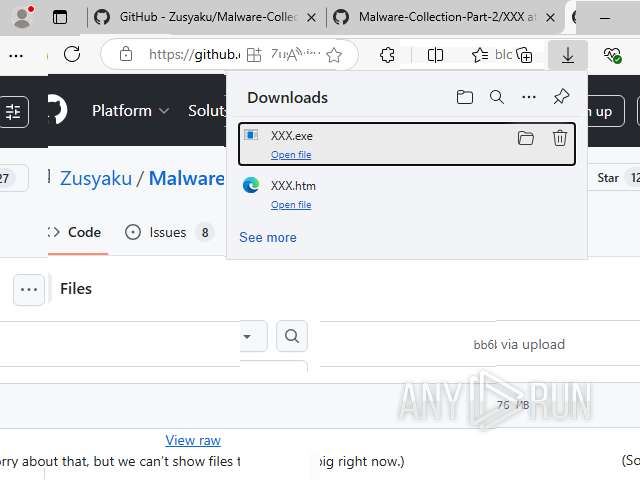The width and height of the screenshot is (640, 480).
Task: Close the Zusyaku/Malware-Collection GitHub tab
Action: tap(311, 18)
